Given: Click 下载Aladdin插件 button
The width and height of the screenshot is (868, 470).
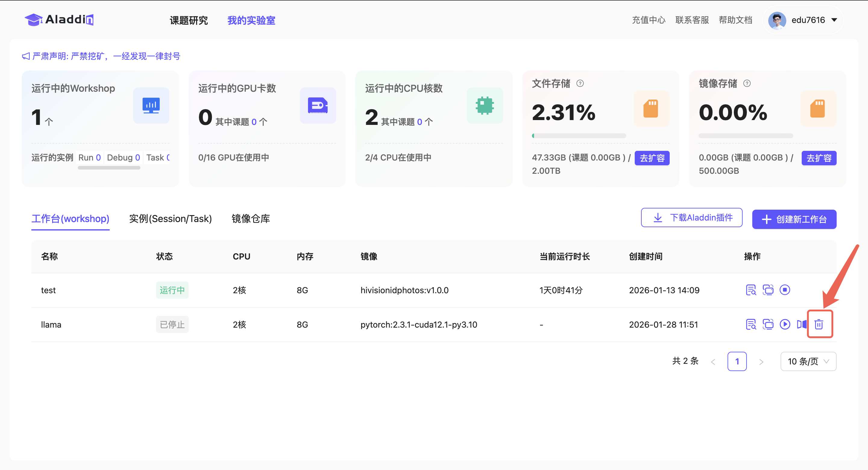Looking at the screenshot, I should pos(691,218).
